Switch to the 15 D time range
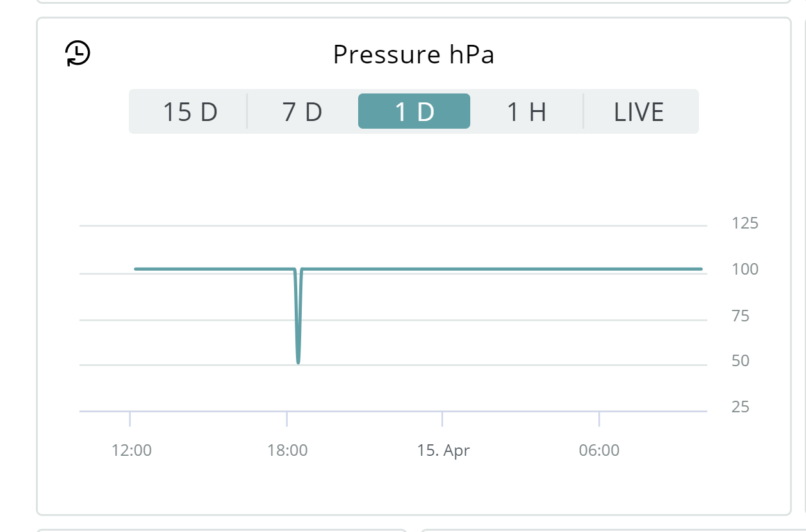Image resolution: width=806 pixels, height=532 pixels. pos(190,112)
